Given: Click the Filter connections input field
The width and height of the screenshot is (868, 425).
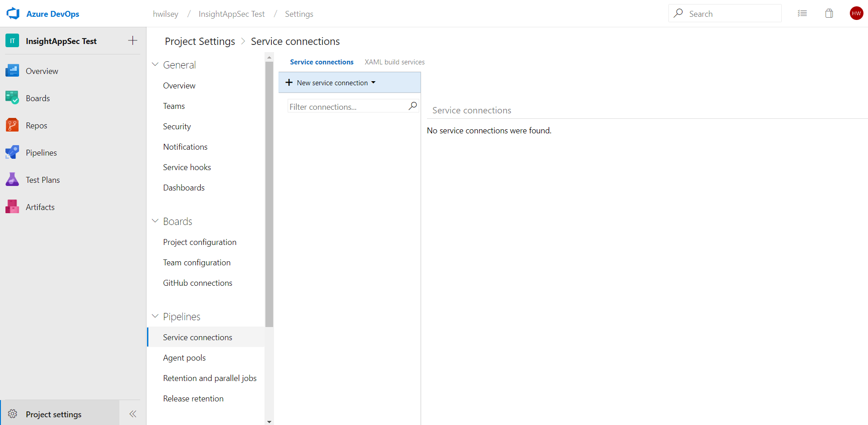Looking at the screenshot, I should tap(347, 107).
